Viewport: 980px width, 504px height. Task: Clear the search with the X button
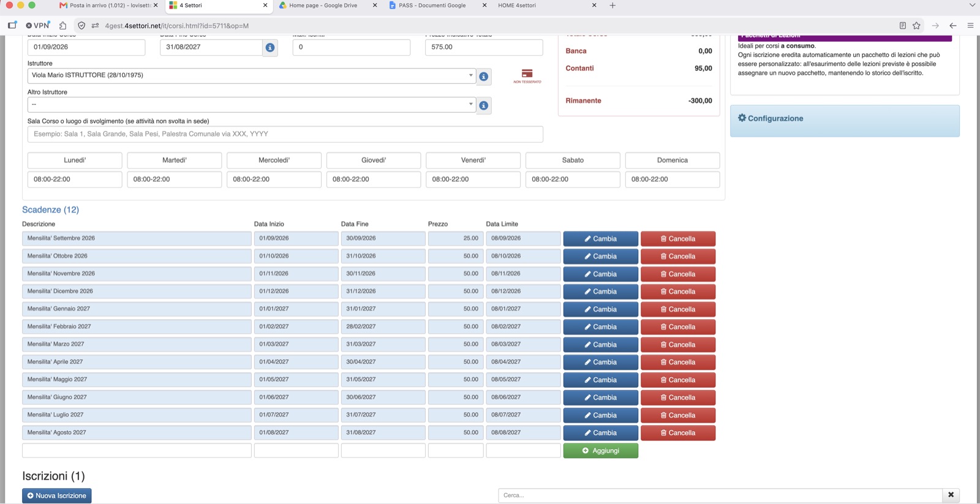pyautogui.click(x=951, y=495)
